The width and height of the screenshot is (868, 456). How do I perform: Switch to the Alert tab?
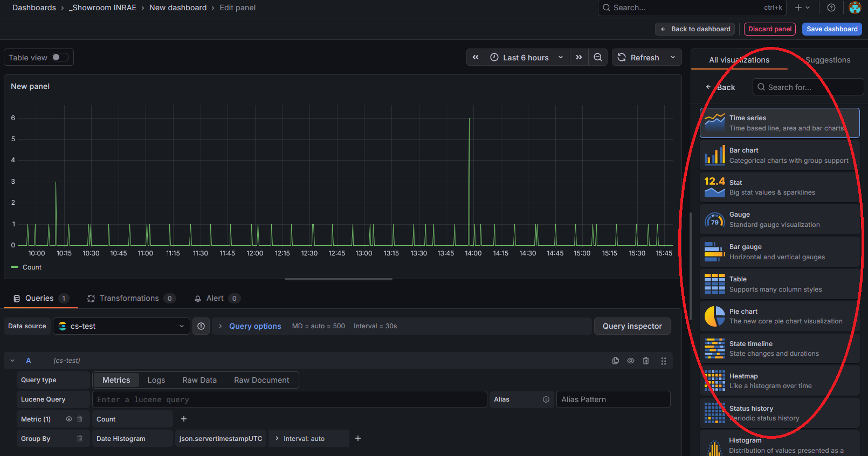click(x=217, y=298)
